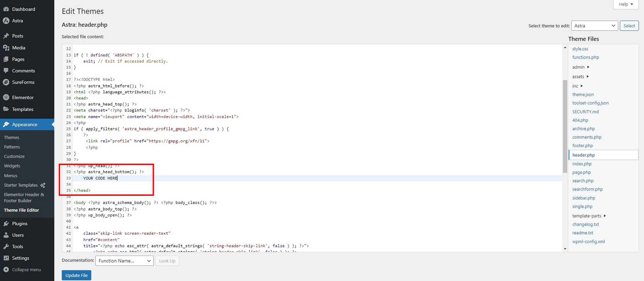Click the Users person icon
Image resolution: width=644 pixels, height=281 pixels.
click(x=6, y=235)
